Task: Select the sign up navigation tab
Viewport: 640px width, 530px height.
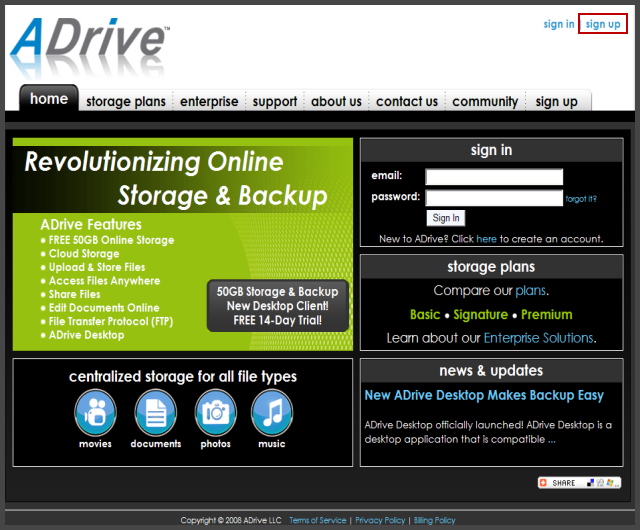Action: (x=556, y=101)
